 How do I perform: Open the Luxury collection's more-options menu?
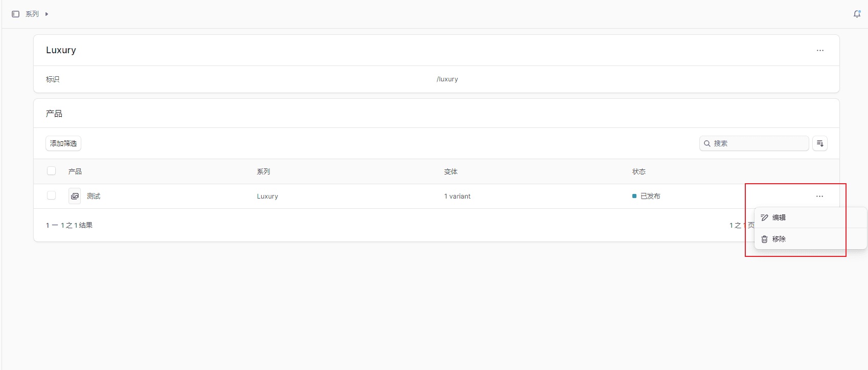pos(820,50)
